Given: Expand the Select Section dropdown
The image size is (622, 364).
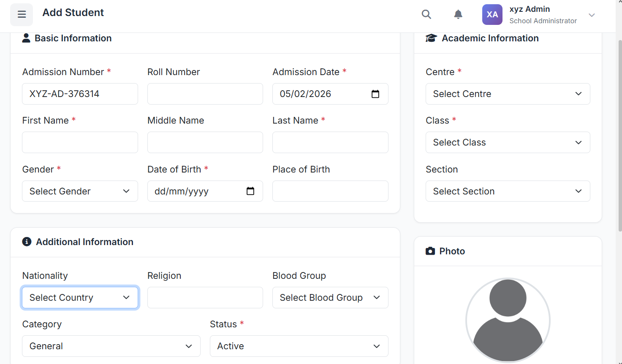Looking at the screenshot, I should pyautogui.click(x=508, y=191).
